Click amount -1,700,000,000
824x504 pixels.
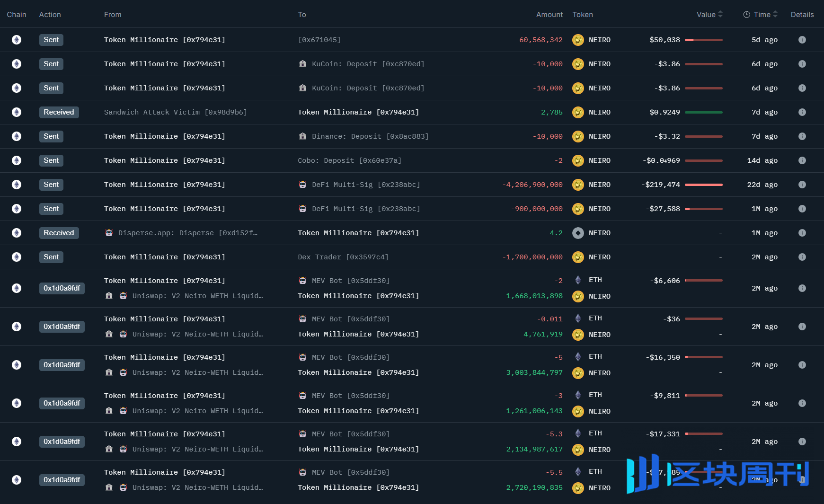pos(532,257)
